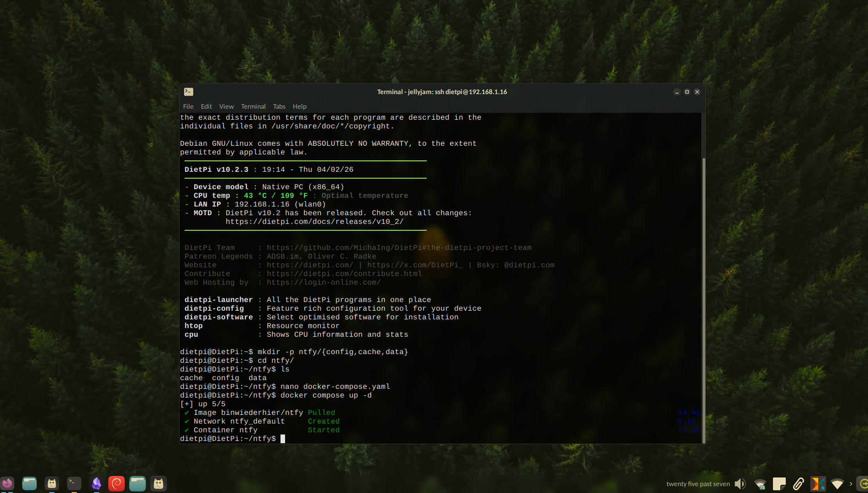Open the github.com/MichaIng/DietPi link
The height and width of the screenshot is (493, 868).
pos(399,248)
